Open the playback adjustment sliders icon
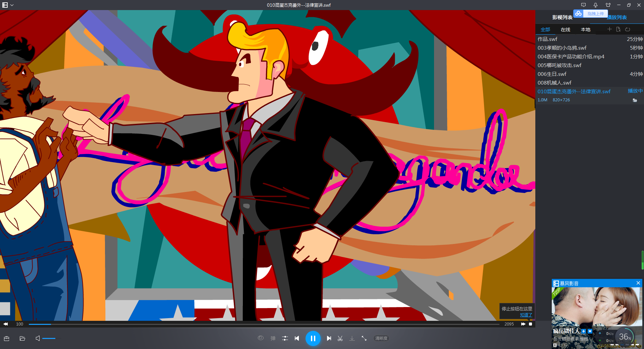Screen dimensions: 644x349 [285, 338]
